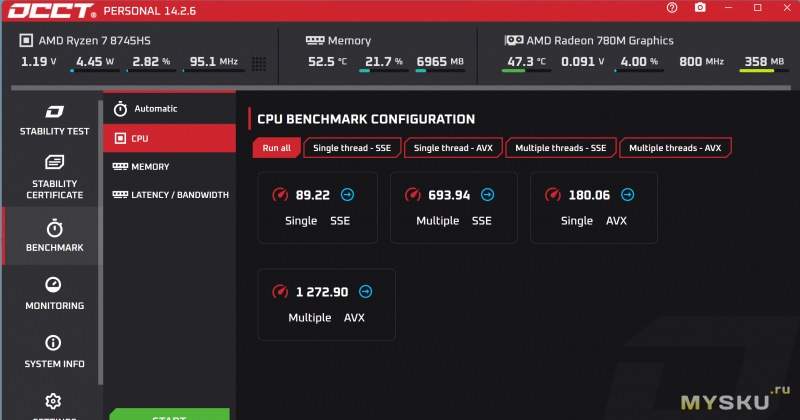Open details arrow for Multiple AVX score

(x=365, y=291)
